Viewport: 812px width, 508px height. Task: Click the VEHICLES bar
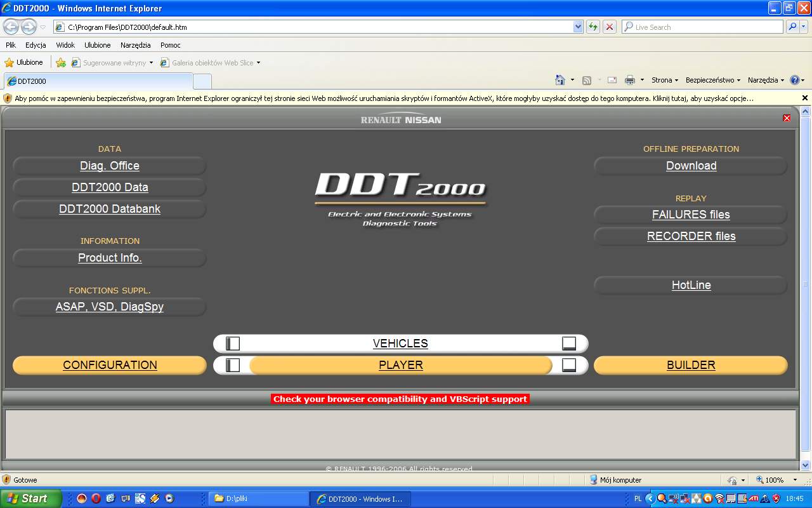click(x=400, y=344)
